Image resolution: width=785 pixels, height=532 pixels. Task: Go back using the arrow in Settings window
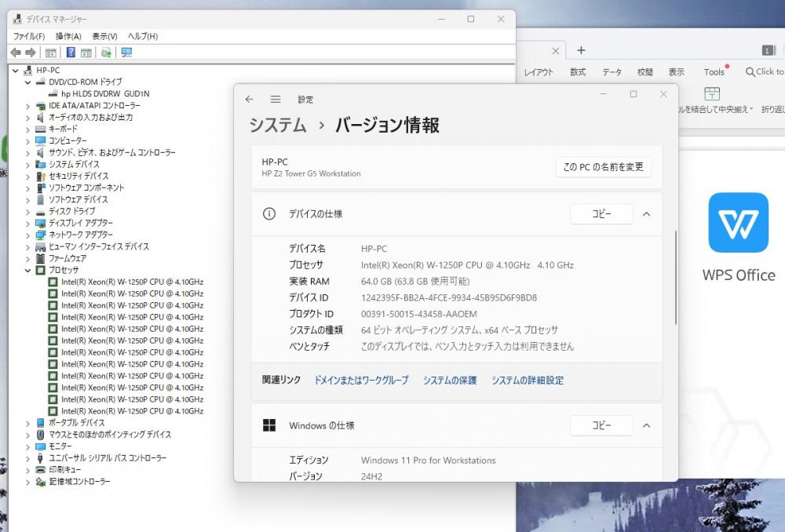(x=250, y=99)
